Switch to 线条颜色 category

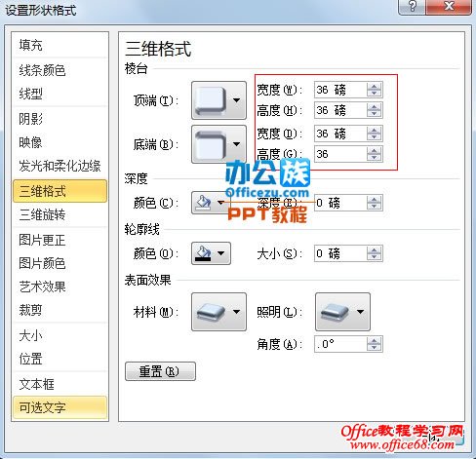click(x=59, y=70)
